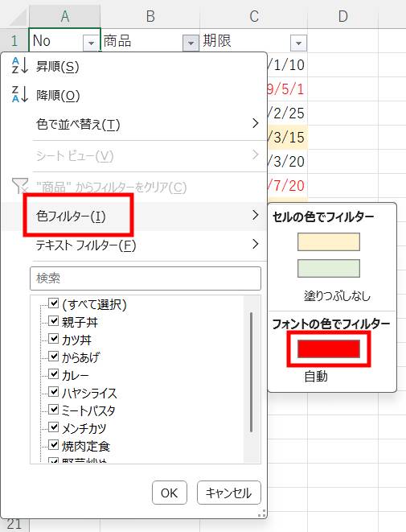Uncheck カツ丼 in filter list

click(54, 338)
